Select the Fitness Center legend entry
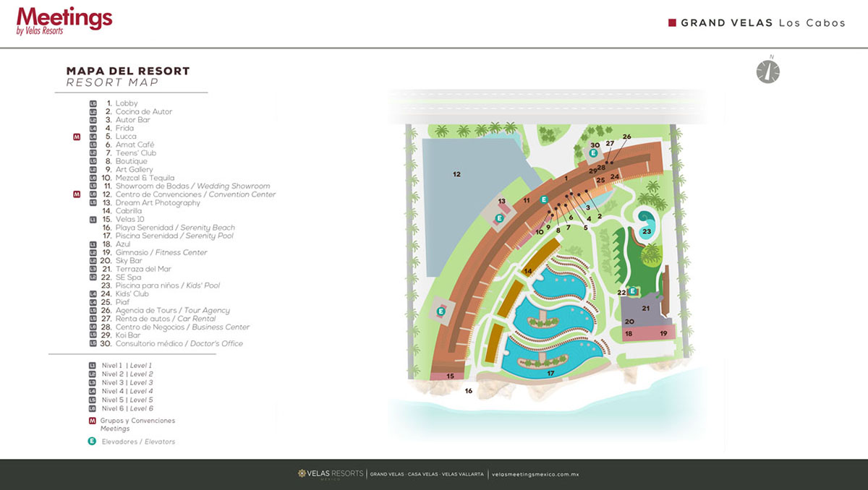The width and height of the screenshot is (868, 490). click(154, 253)
